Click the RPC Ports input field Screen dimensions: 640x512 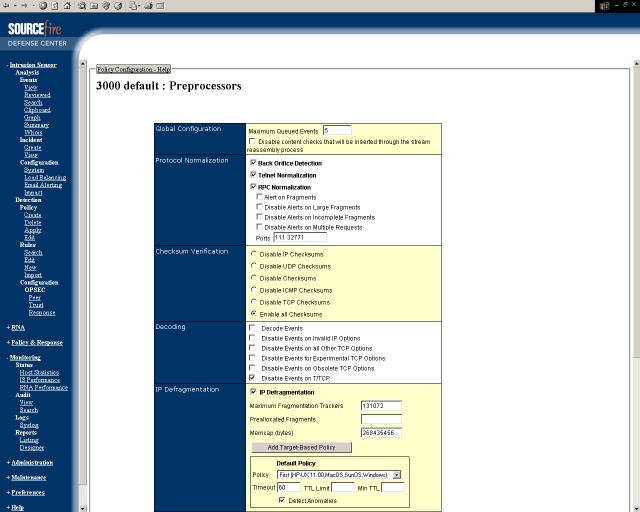(x=300, y=237)
